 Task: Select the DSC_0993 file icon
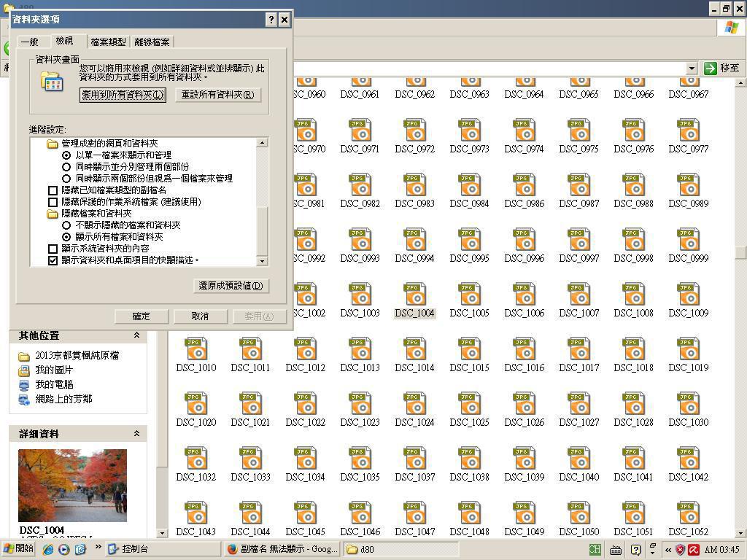(360, 240)
